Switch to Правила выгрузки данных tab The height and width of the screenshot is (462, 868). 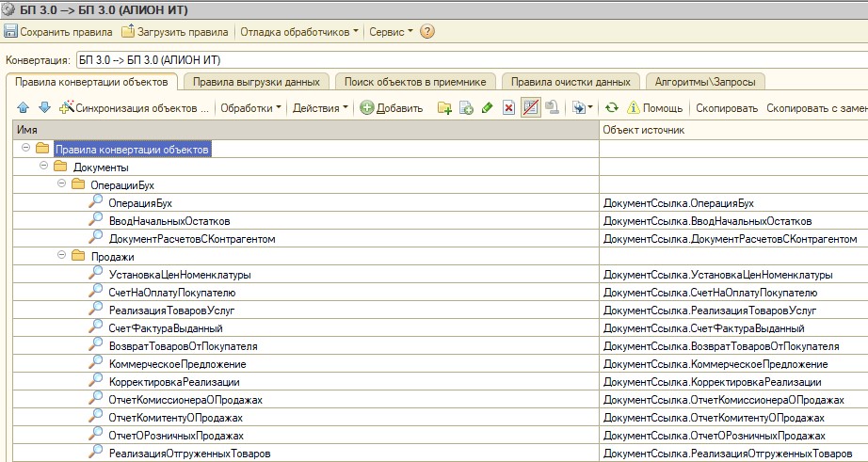coord(256,82)
